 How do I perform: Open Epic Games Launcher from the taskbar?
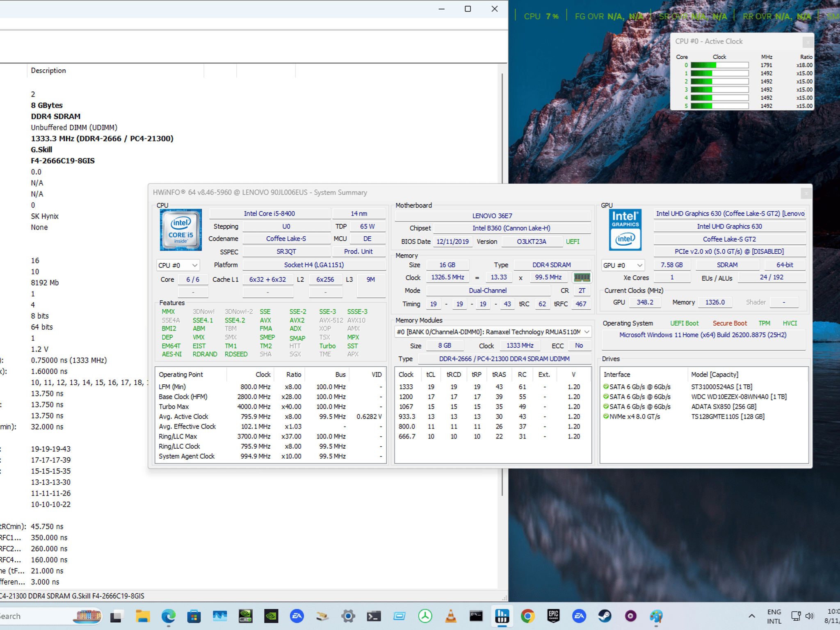[553, 616]
